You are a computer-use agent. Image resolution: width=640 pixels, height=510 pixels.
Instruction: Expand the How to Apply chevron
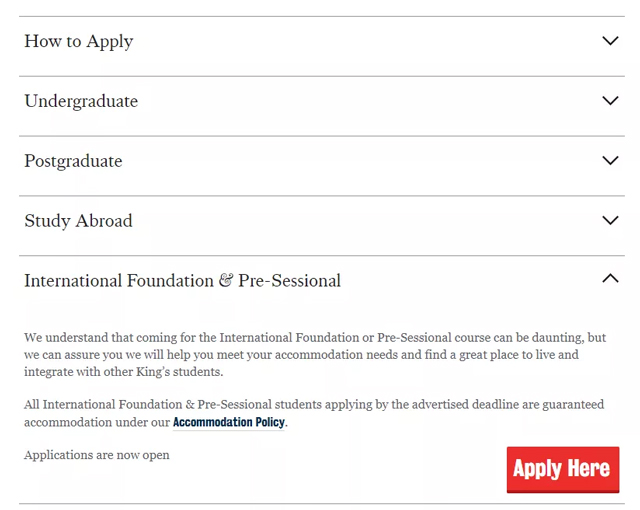point(610,41)
